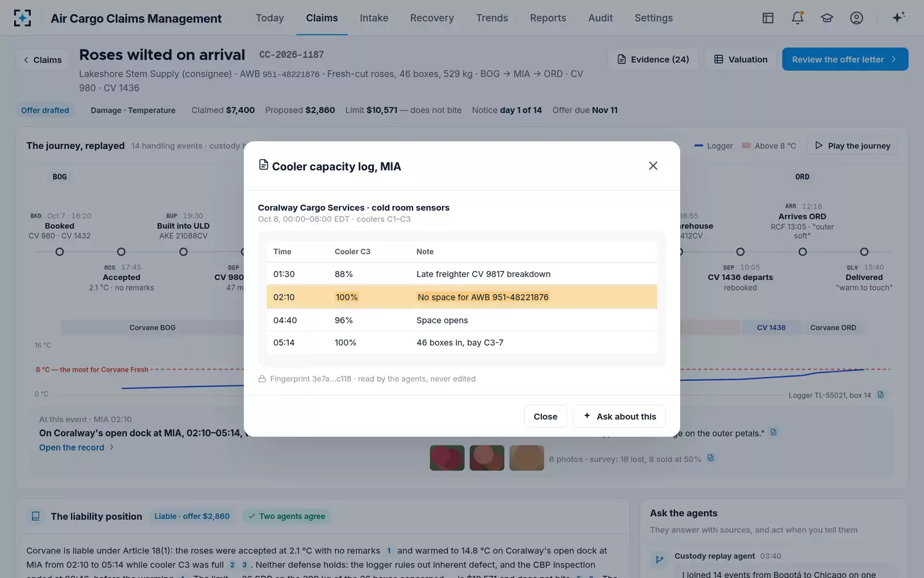This screenshot has height=578, width=924.
Task: Open document icon beside survey 18 lost
Action: pyautogui.click(x=710, y=458)
